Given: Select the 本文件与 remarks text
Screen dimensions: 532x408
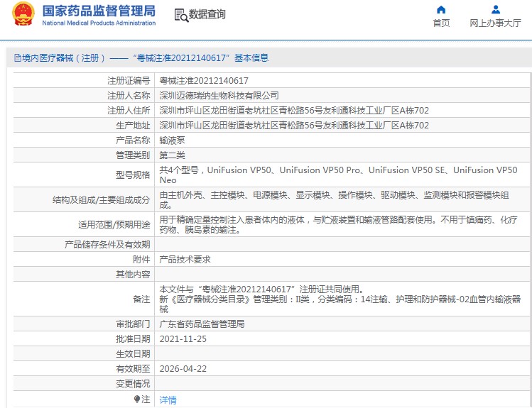Looking at the screenshot, I should click(340, 299).
